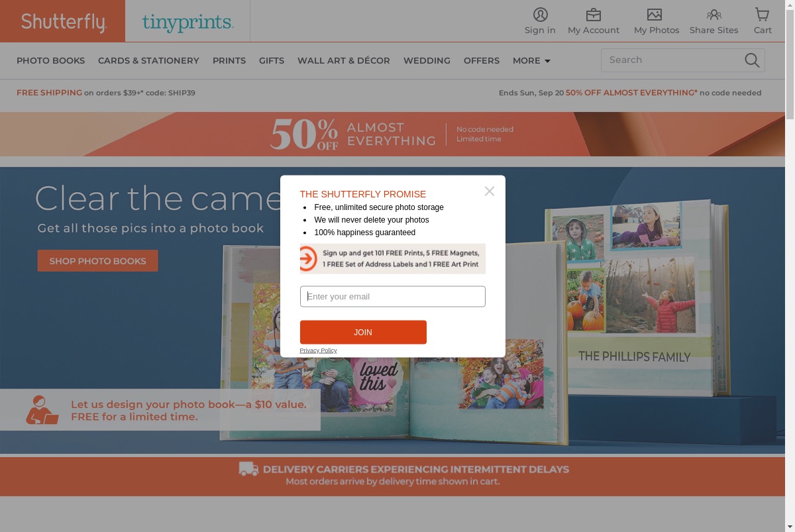795x532 pixels.
Task: Open the Privacy Policy link
Action: (x=318, y=350)
